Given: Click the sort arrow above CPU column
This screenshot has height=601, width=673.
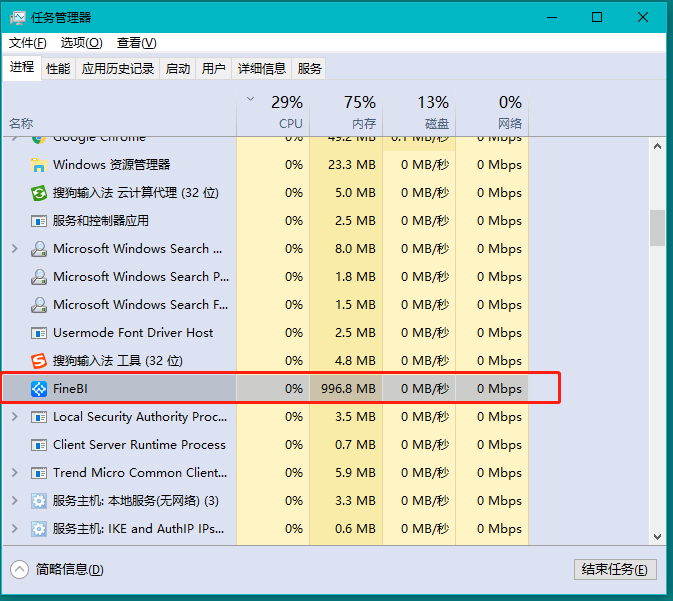Looking at the screenshot, I should [x=250, y=99].
